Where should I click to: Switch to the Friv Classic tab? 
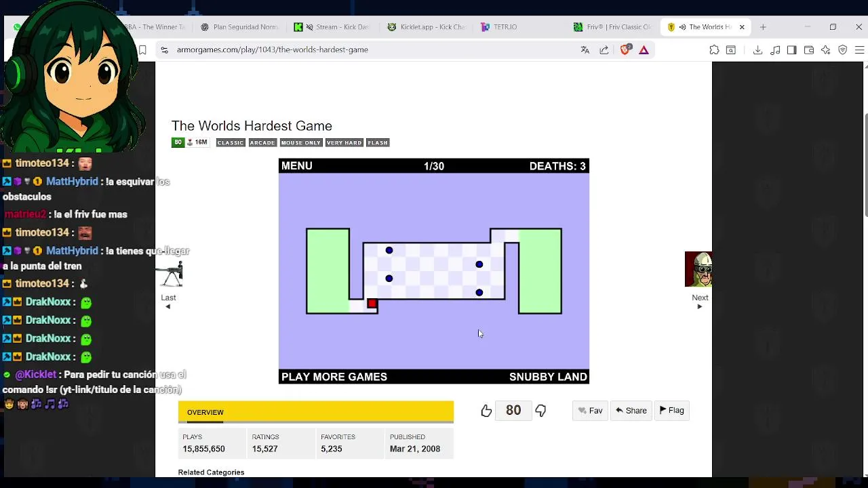click(x=612, y=27)
